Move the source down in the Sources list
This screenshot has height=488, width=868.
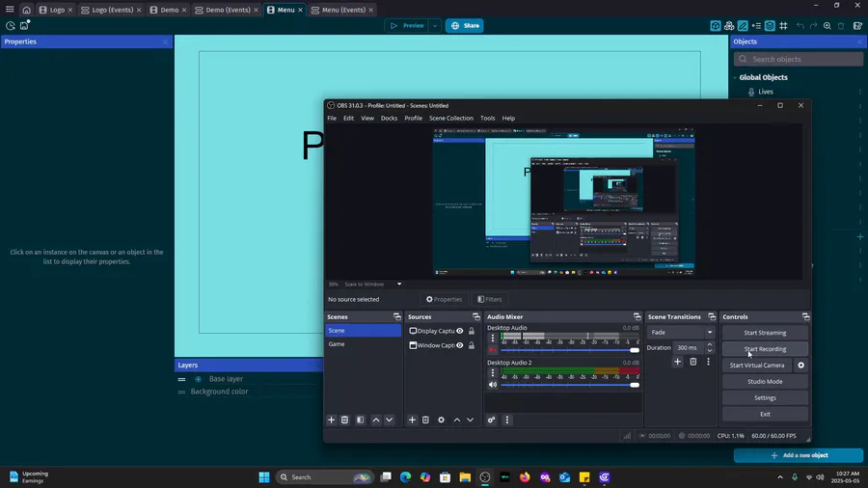click(470, 420)
